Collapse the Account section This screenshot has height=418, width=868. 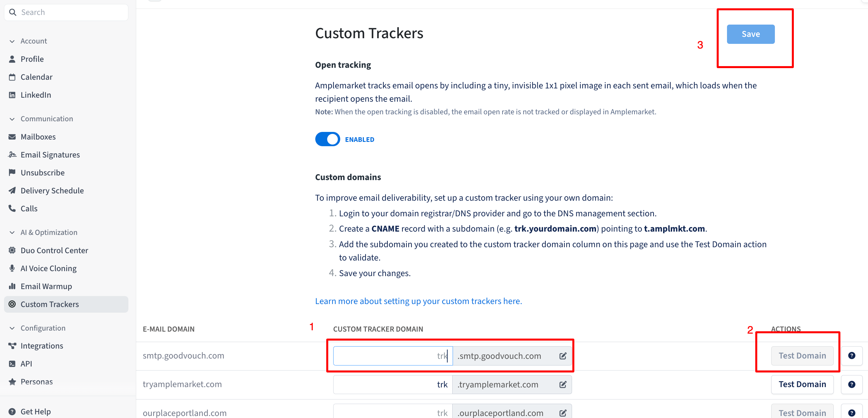(12, 41)
